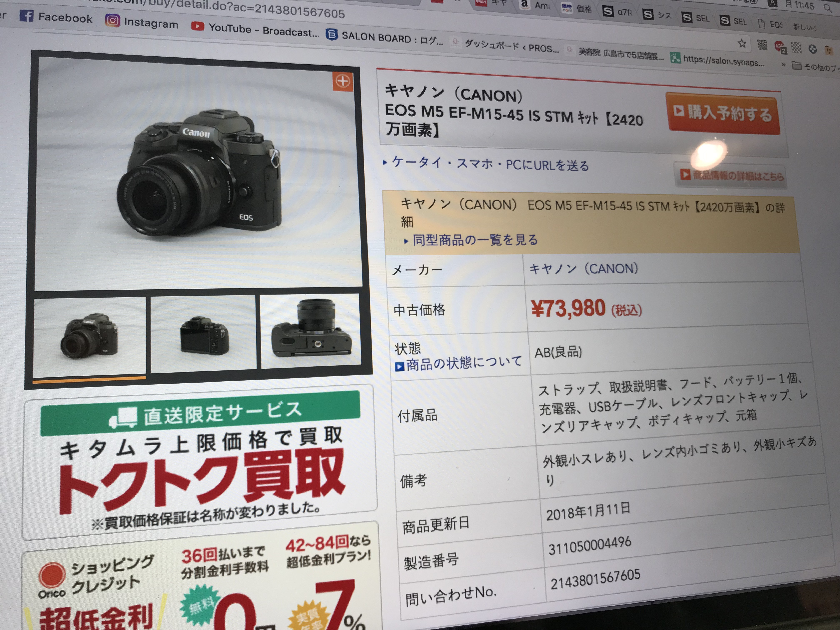
Task: Expand the hidden bookmarks chevron
Action: pos(783,65)
